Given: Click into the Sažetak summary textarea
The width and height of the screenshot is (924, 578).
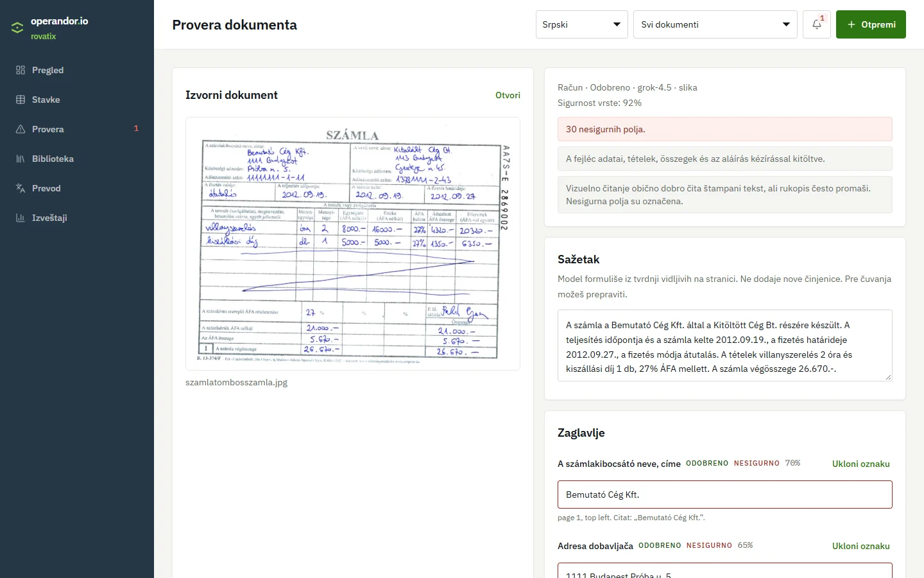Looking at the screenshot, I should 725,346.
